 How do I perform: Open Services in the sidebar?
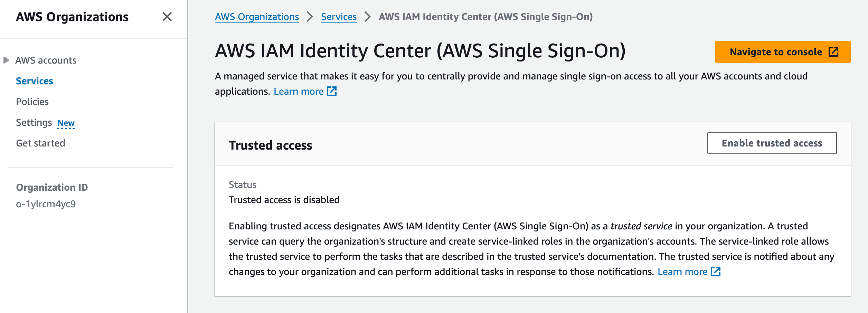pos(35,81)
